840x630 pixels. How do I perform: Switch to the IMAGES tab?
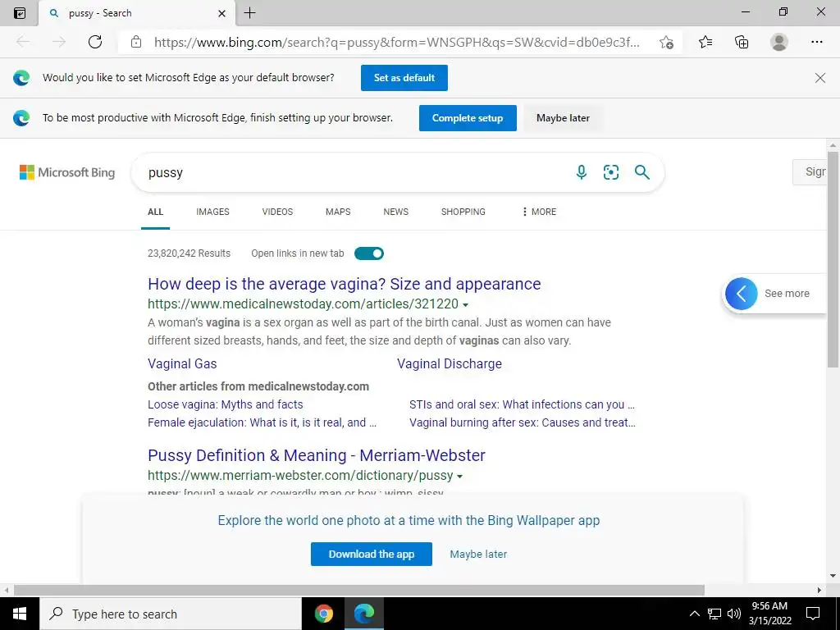tap(212, 212)
